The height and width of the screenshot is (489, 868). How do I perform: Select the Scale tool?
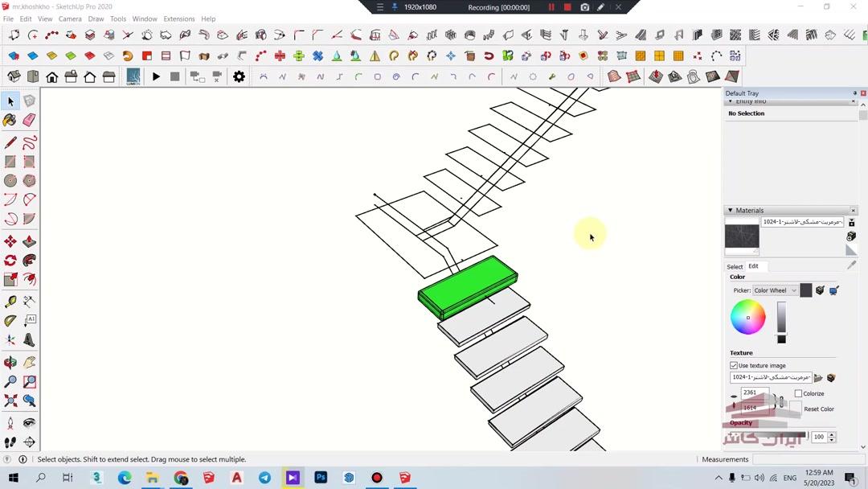pos(10,280)
